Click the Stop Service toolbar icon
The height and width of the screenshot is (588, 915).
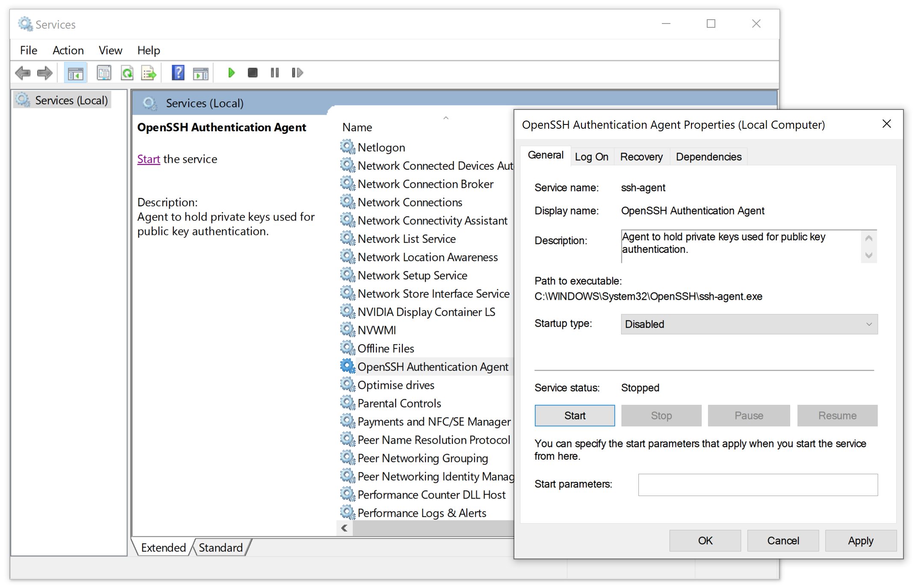tap(253, 73)
